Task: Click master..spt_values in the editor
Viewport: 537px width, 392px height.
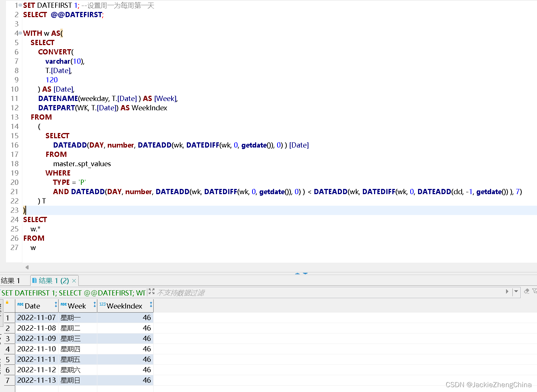Action: tap(82, 164)
